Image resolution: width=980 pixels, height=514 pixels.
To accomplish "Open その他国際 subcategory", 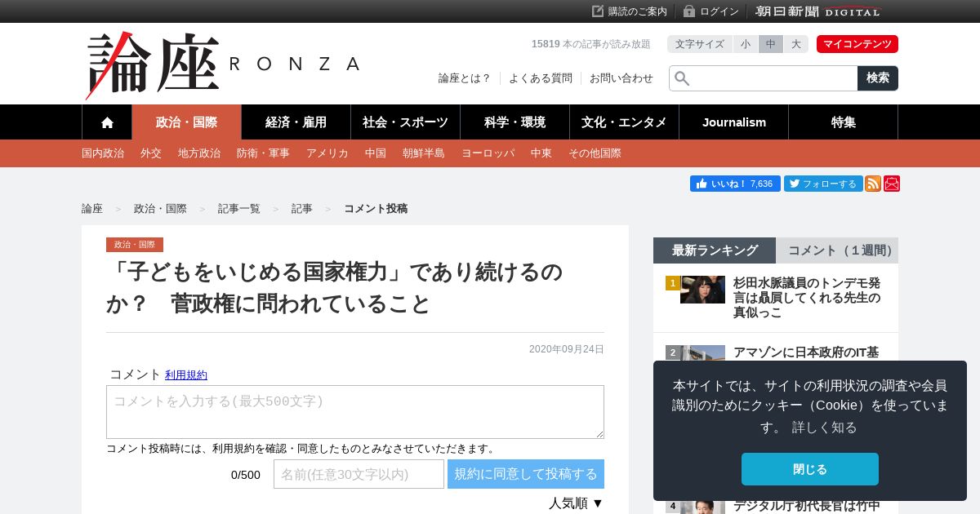I will click(595, 153).
